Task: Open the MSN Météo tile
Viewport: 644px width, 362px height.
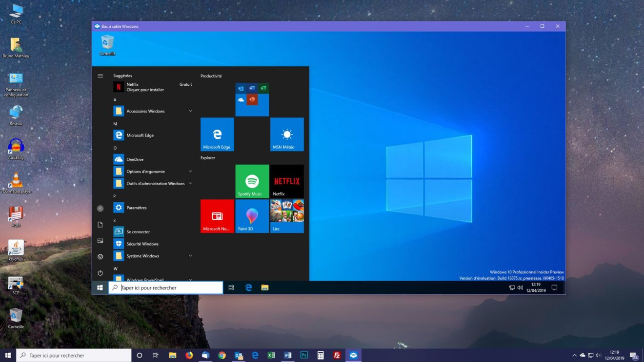Action: coord(286,134)
